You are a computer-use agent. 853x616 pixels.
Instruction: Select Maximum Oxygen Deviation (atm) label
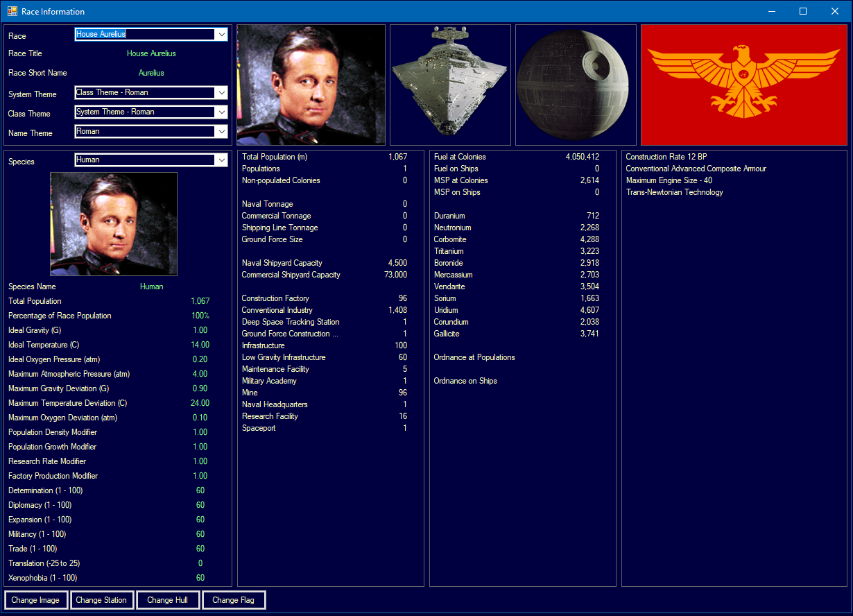point(63,418)
